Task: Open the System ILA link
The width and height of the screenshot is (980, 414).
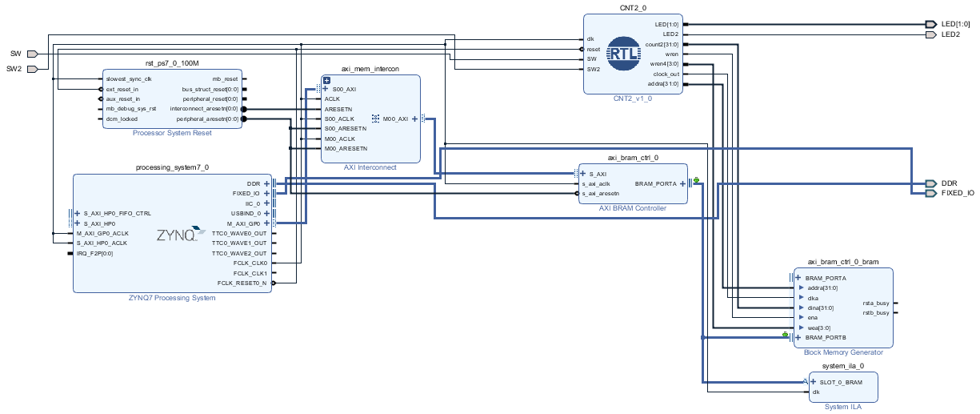Action: tap(843, 407)
